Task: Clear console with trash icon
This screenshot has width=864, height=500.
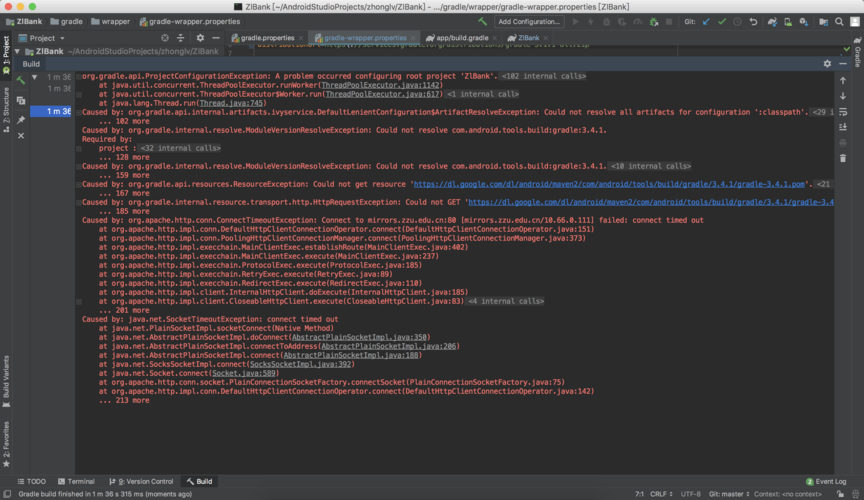Action: pos(843,158)
